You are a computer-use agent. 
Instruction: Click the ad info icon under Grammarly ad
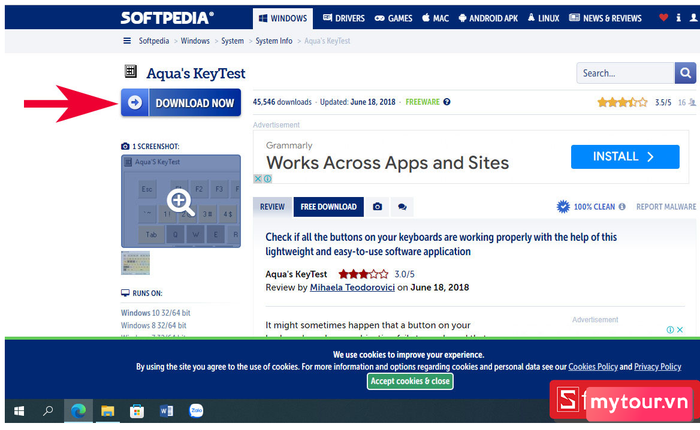267,179
